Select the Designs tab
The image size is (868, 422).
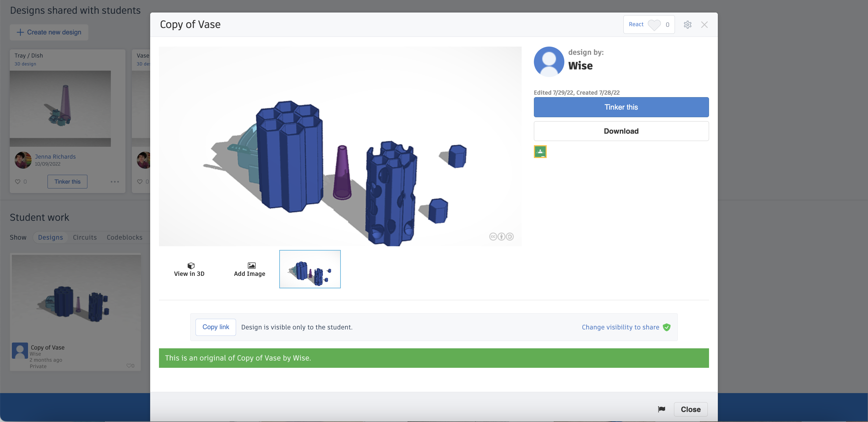pyautogui.click(x=50, y=237)
